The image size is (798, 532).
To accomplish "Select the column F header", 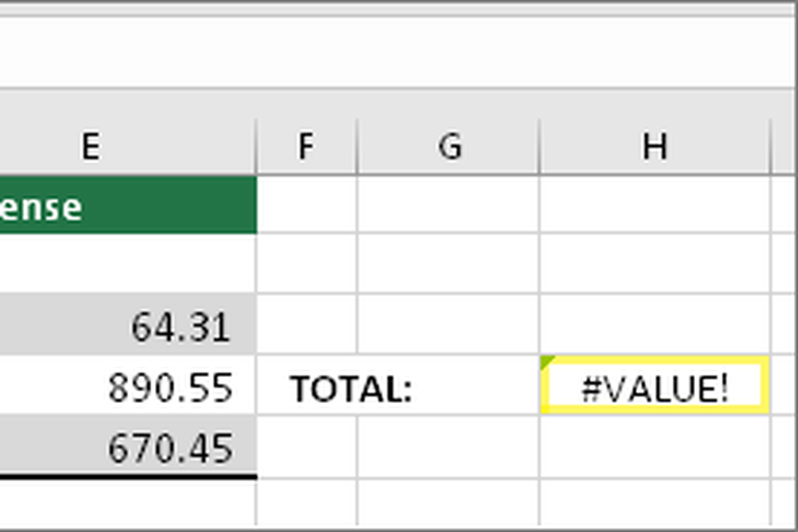I will tap(307, 146).
